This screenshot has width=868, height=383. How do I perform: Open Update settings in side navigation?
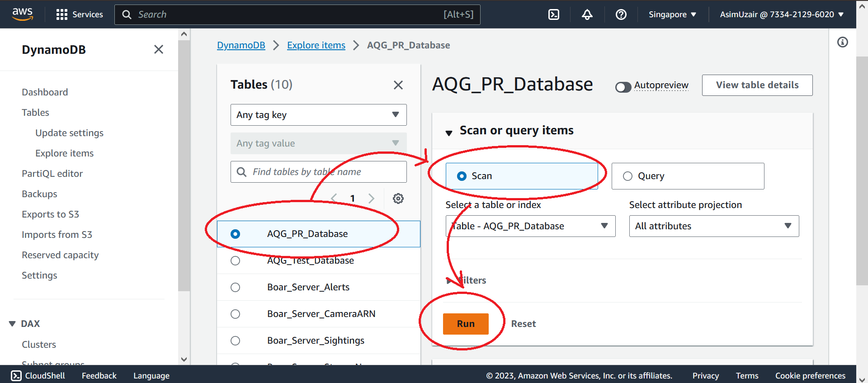tap(70, 133)
